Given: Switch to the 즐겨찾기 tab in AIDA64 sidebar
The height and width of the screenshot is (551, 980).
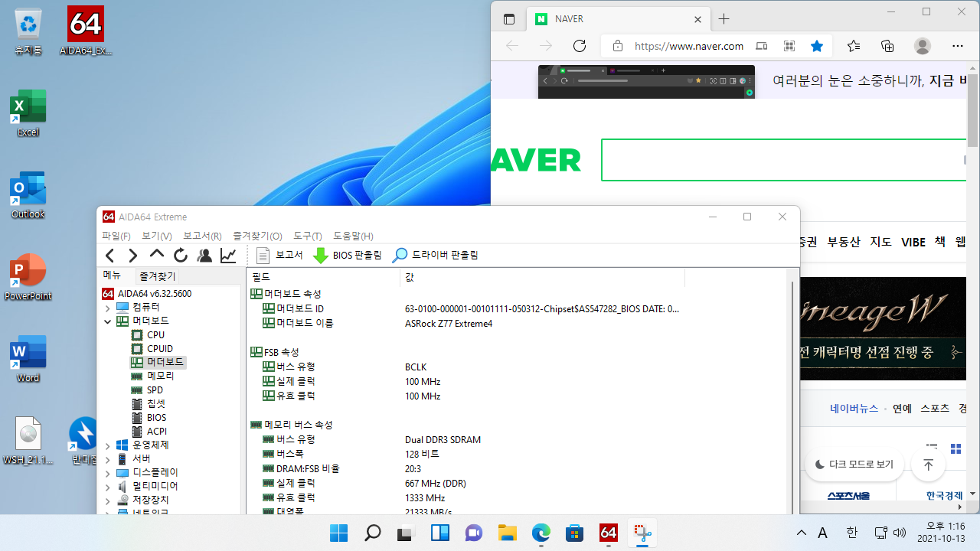Looking at the screenshot, I should pyautogui.click(x=157, y=276).
